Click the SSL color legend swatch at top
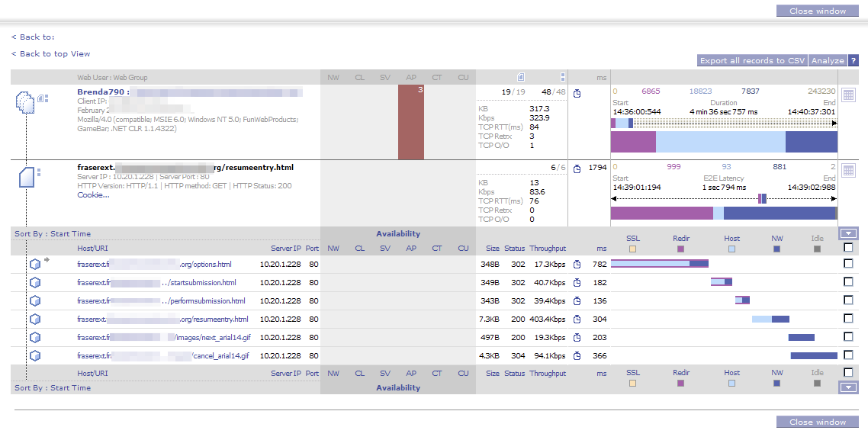 click(632, 249)
